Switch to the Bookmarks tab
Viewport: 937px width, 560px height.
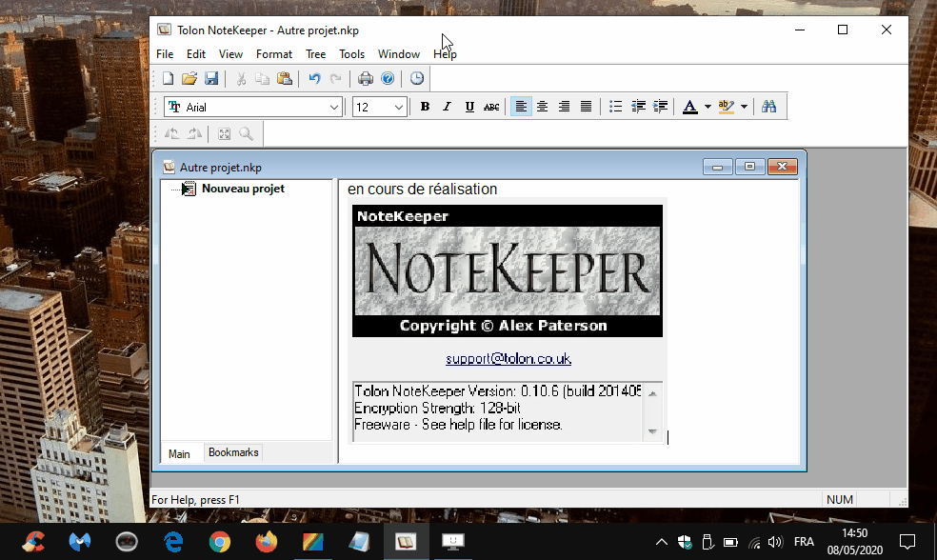click(233, 452)
